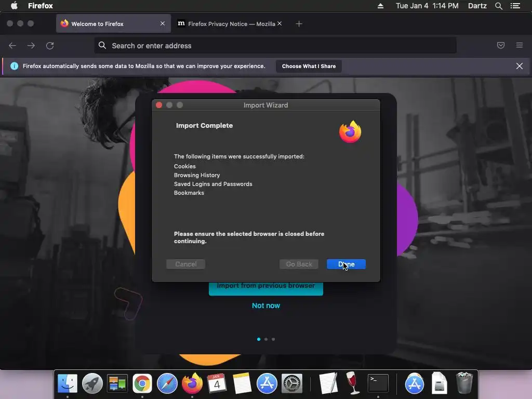Open the App Store icon at the Dock's right end, beside Terminal

pyautogui.click(x=414, y=383)
